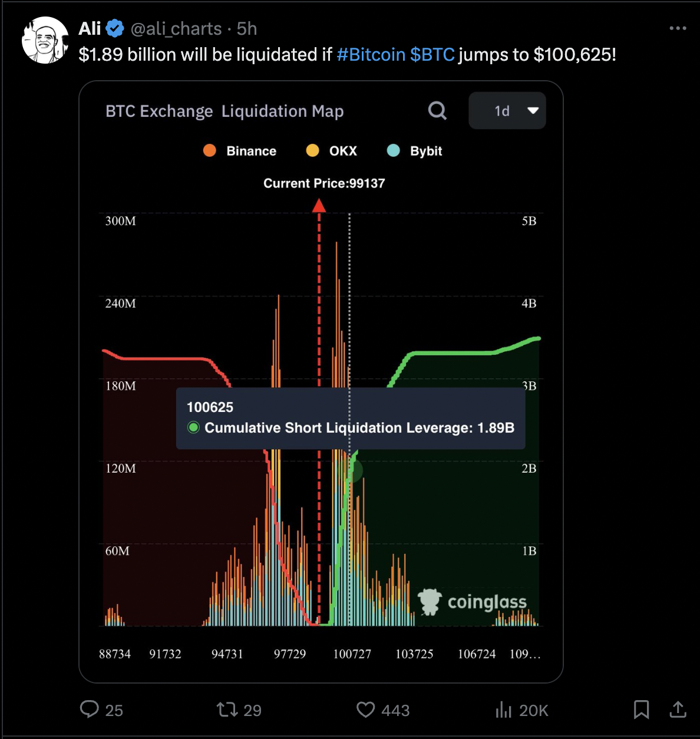
Task: Click the 5h timestamp
Action: tap(247, 28)
